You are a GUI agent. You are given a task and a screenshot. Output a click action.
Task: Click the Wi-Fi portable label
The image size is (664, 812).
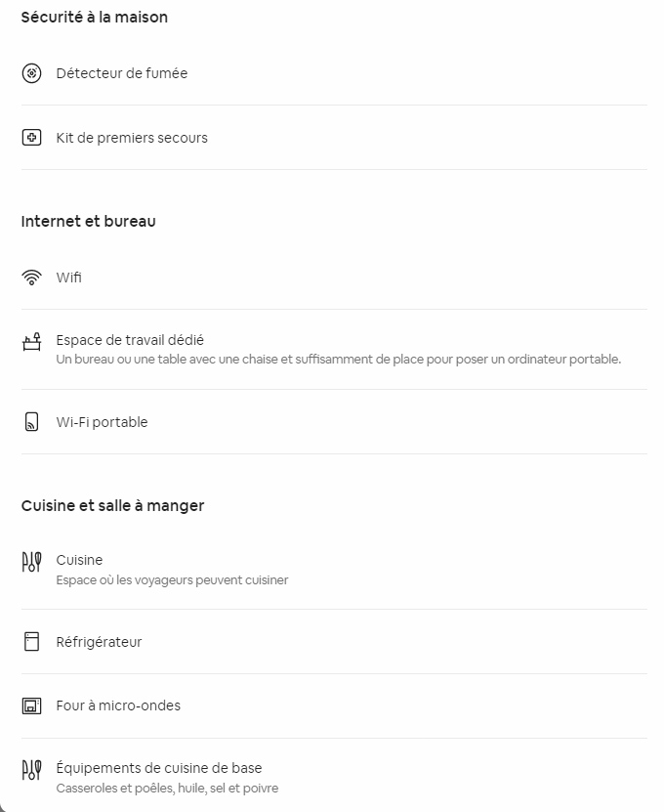pos(103,422)
